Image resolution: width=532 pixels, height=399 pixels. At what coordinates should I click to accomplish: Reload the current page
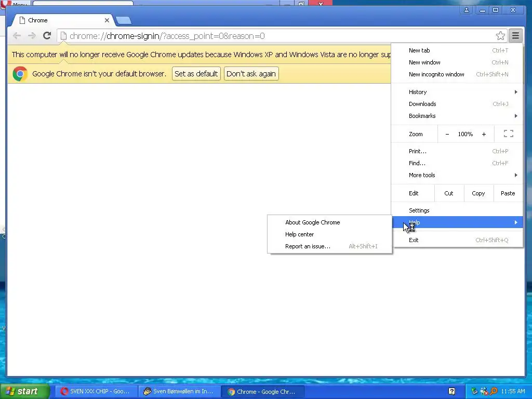pyautogui.click(x=47, y=35)
